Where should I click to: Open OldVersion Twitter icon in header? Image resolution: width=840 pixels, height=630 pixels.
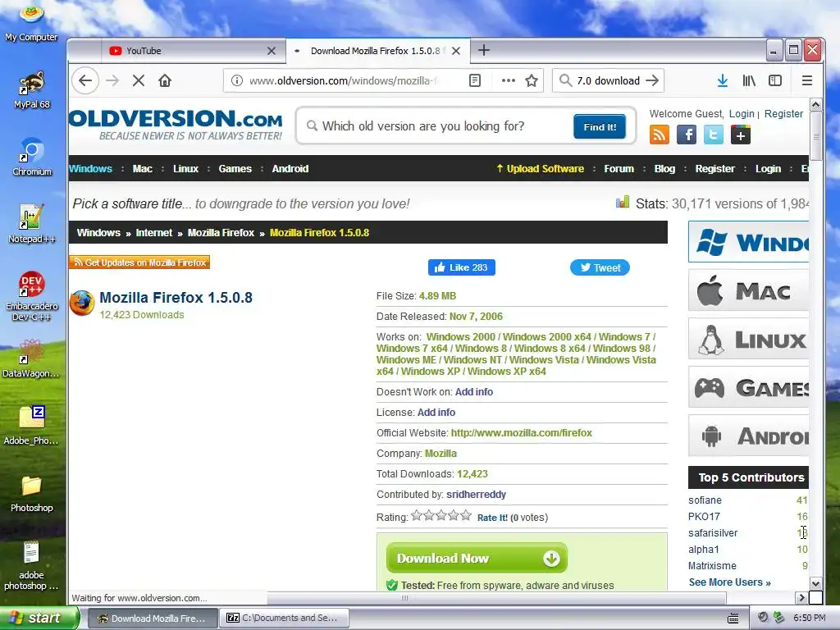click(x=713, y=135)
